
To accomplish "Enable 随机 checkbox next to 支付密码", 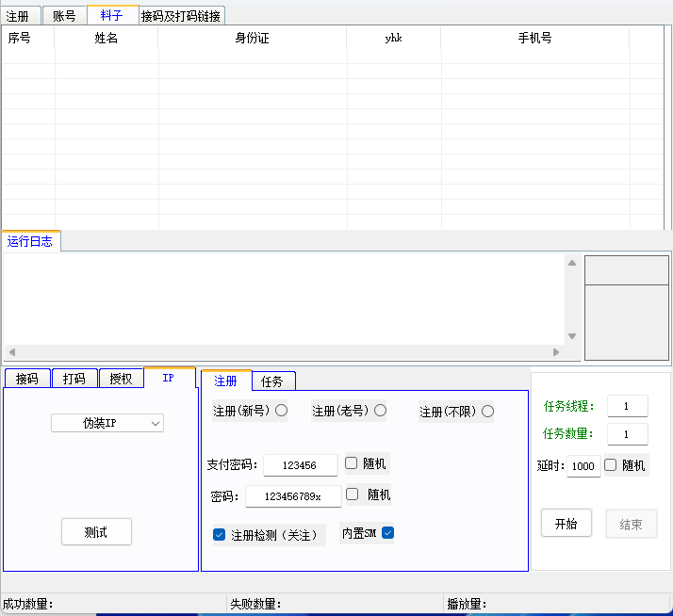I will coord(352,463).
